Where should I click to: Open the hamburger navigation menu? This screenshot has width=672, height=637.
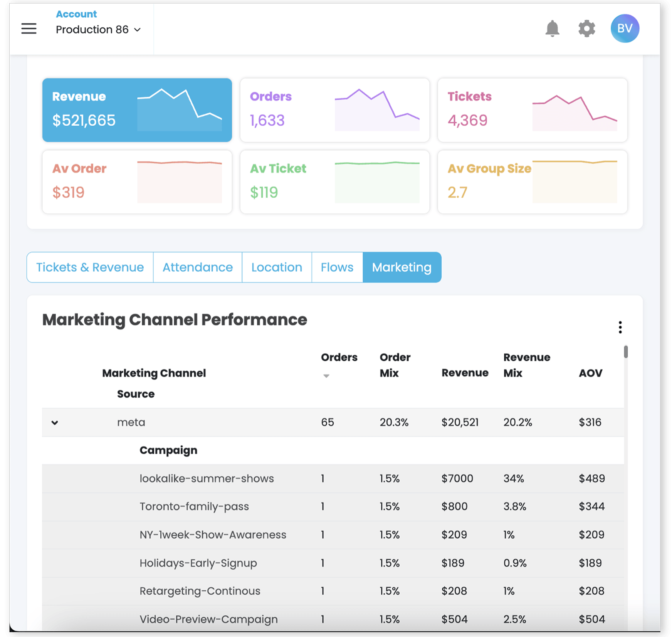(x=29, y=29)
